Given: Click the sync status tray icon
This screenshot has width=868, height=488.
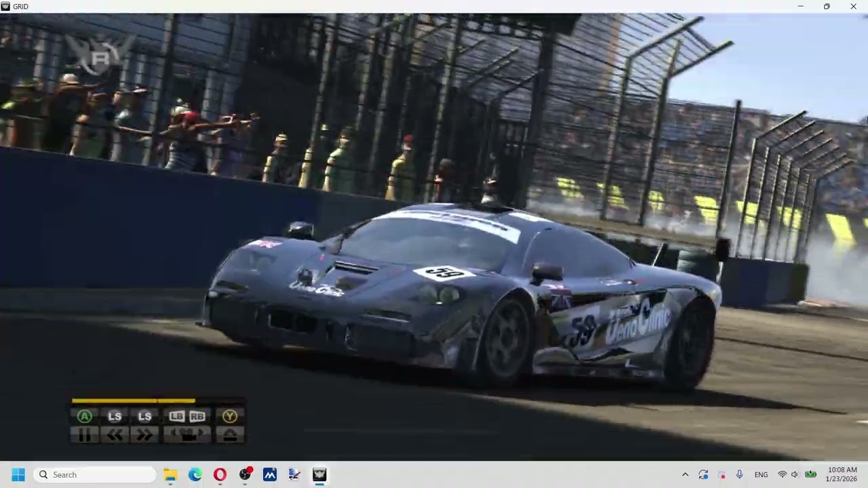Looking at the screenshot, I should coord(703,474).
